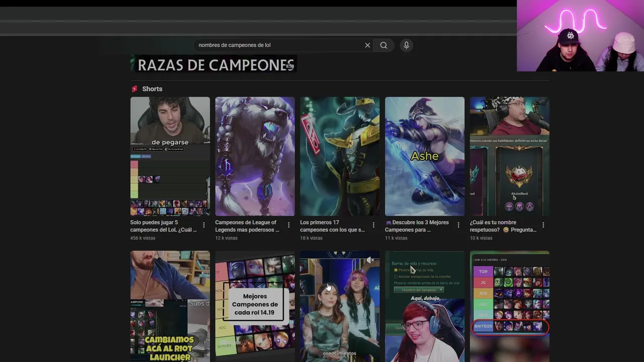Click title 'Campeones de League of Legends mas poderosos'

[247, 226]
